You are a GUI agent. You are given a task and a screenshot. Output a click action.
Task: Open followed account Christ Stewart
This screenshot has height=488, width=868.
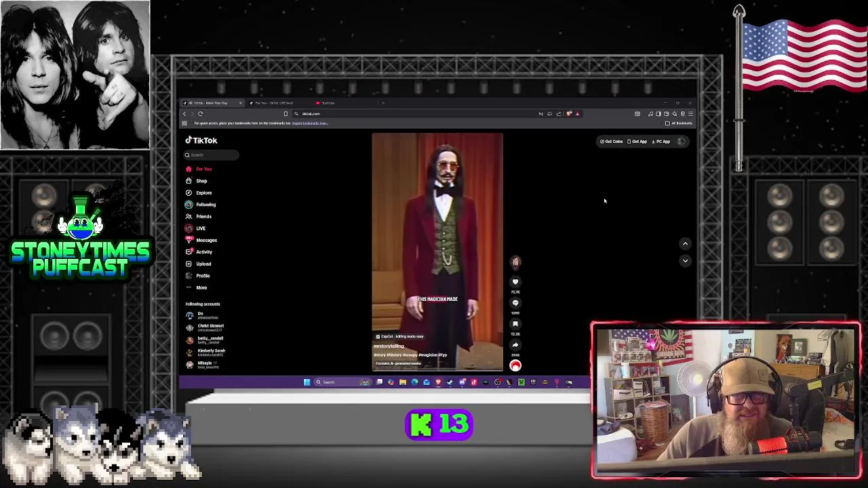(205, 327)
